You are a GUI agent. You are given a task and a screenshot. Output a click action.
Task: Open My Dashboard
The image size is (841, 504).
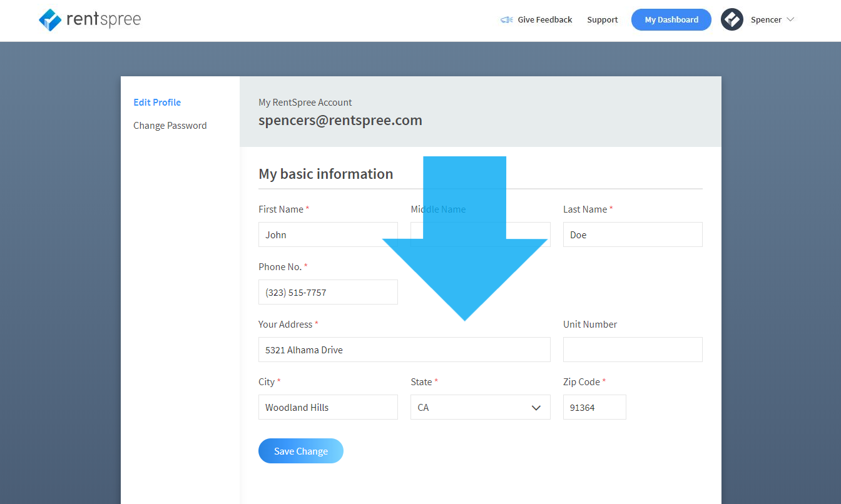click(671, 19)
